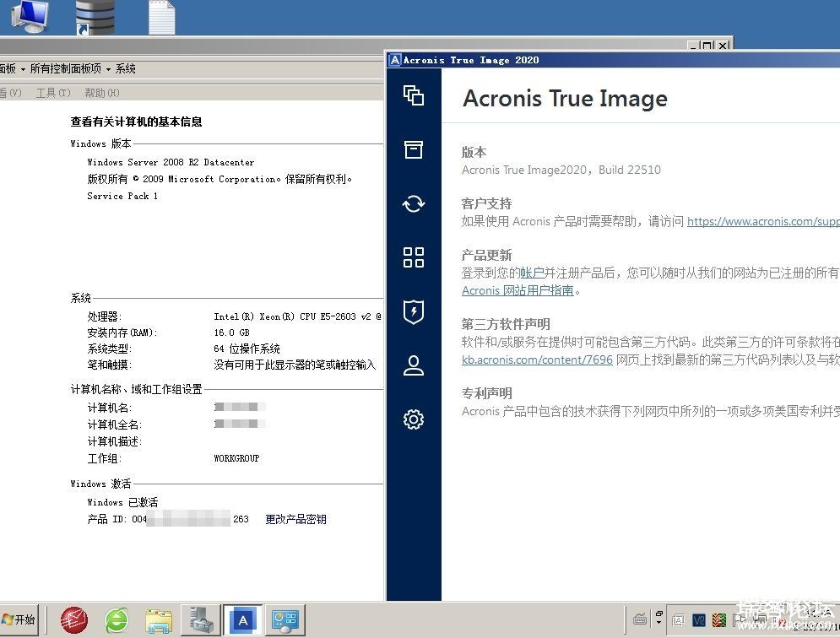This screenshot has height=638, width=840.
Task: Click the 产品更新 heading
Action: pos(486,255)
